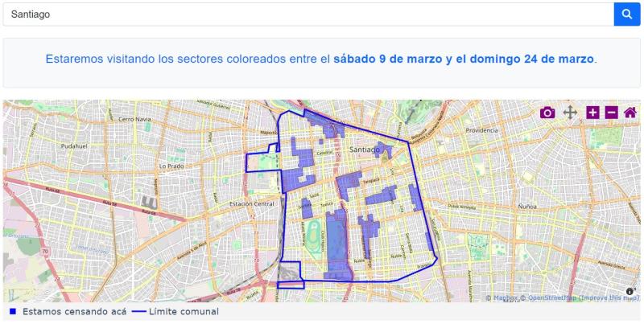Toggle 'Estamos censando acá' legend entry
This screenshot has width=644, height=324.
(x=68, y=312)
